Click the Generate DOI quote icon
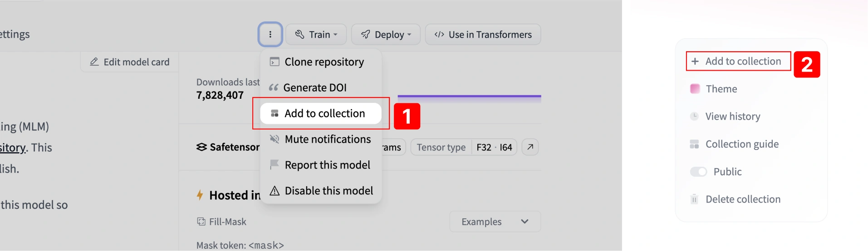The image size is (868, 251). (x=273, y=87)
